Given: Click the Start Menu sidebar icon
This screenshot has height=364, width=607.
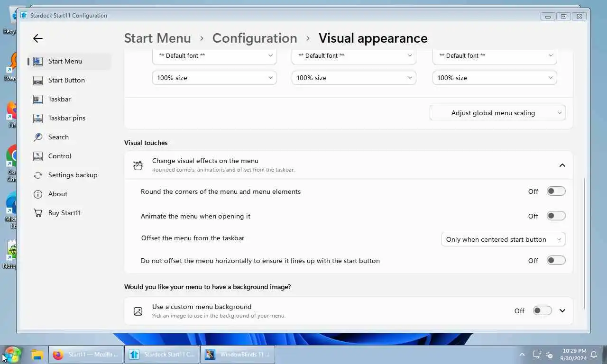Looking at the screenshot, I should [38, 61].
